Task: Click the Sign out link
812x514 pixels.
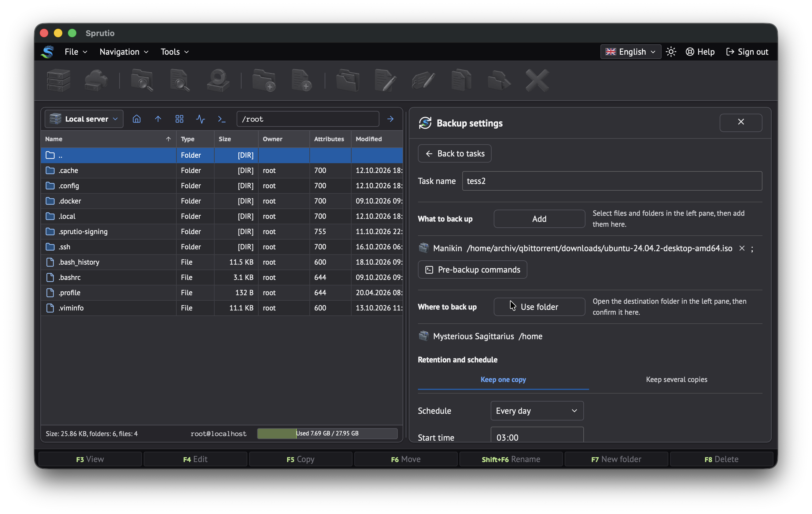Action: 747,52
